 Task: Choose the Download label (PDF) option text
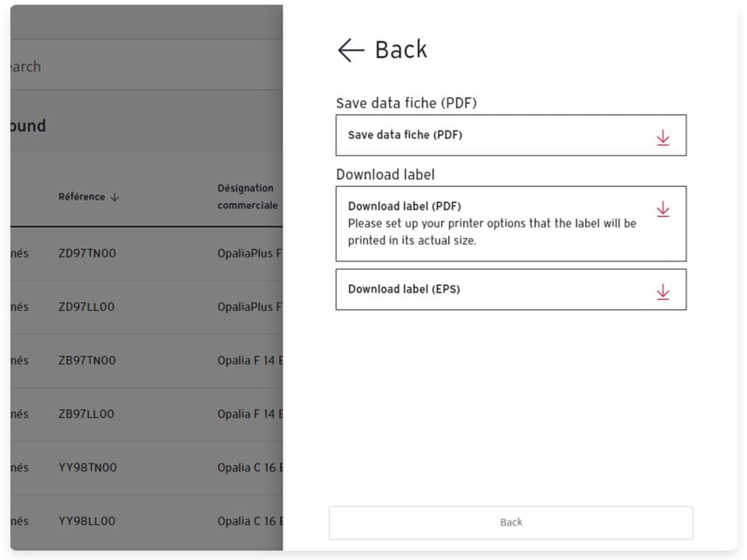coord(405,207)
